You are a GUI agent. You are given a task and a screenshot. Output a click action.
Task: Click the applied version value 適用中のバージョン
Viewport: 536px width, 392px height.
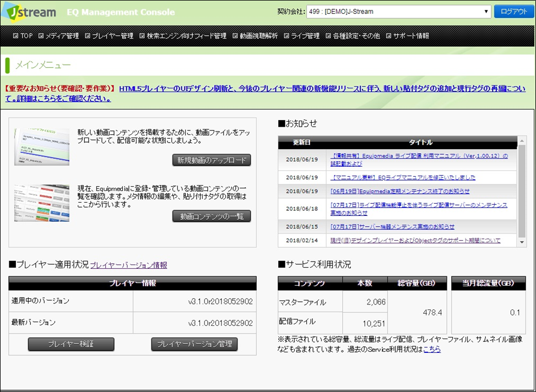tap(220, 302)
